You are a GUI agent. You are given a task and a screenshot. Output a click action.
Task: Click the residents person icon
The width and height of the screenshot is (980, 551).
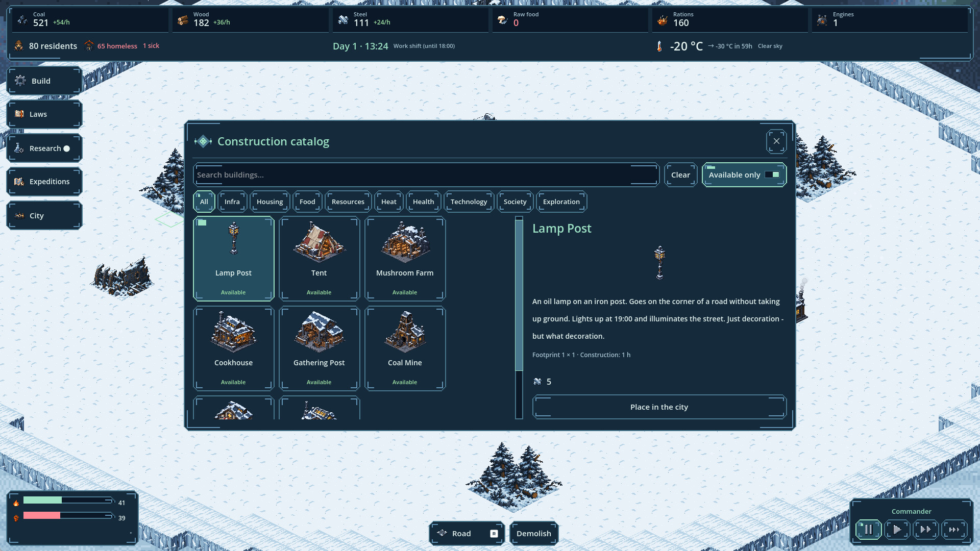(19, 46)
